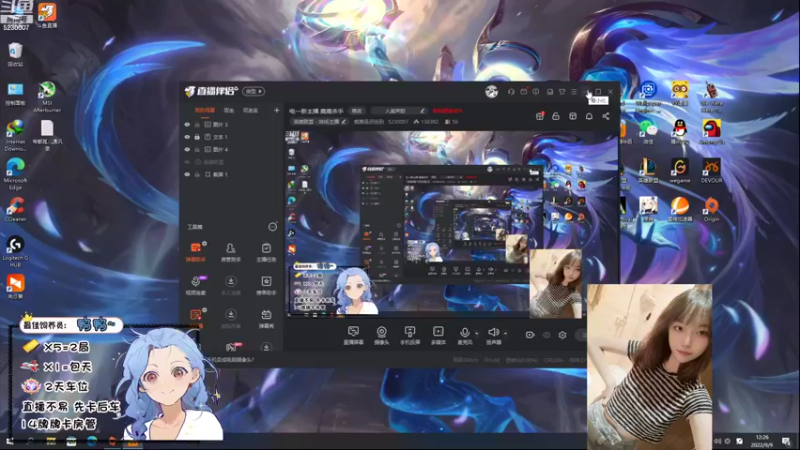
Task: Add the 摄像头 camera source
Action: 381,335
